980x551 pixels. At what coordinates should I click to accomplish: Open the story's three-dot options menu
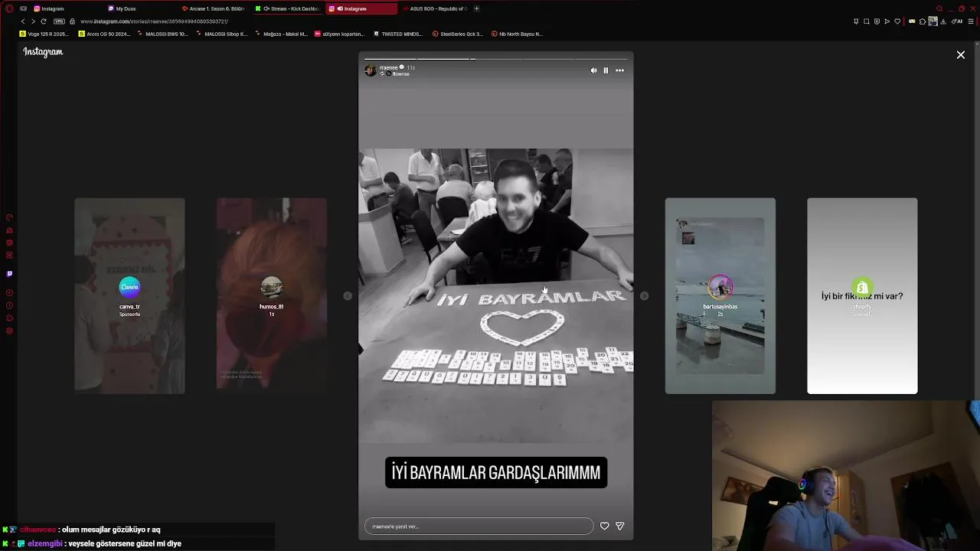coord(619,70)
